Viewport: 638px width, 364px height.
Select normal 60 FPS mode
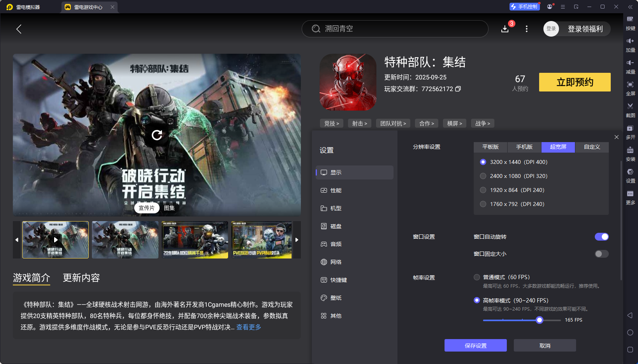point(477,277)
